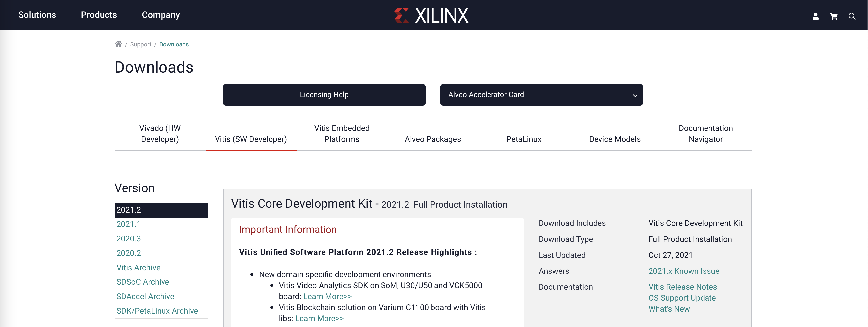Select version 2021.2 in the list
Screen dimensions: 868x327
[162, 210]
